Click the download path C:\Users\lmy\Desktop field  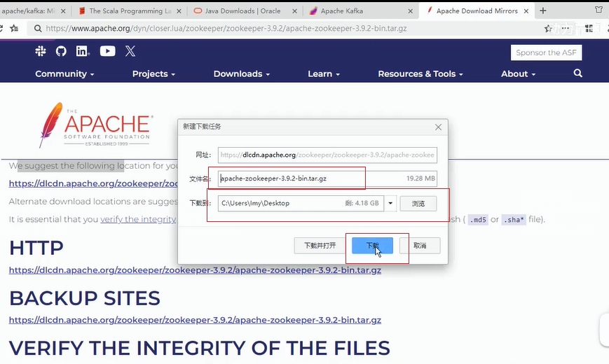click(x=301, y=203)
